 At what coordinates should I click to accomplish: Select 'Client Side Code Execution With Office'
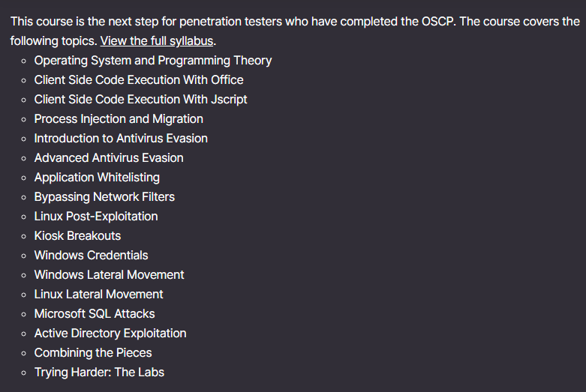(139, 80)
